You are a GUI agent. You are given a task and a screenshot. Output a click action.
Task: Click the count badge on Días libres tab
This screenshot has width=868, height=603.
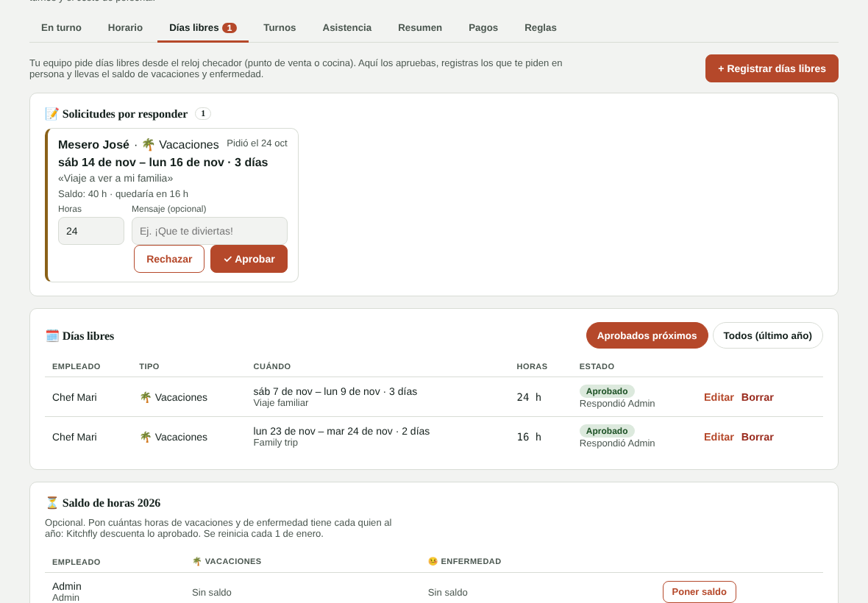(230, 28)
